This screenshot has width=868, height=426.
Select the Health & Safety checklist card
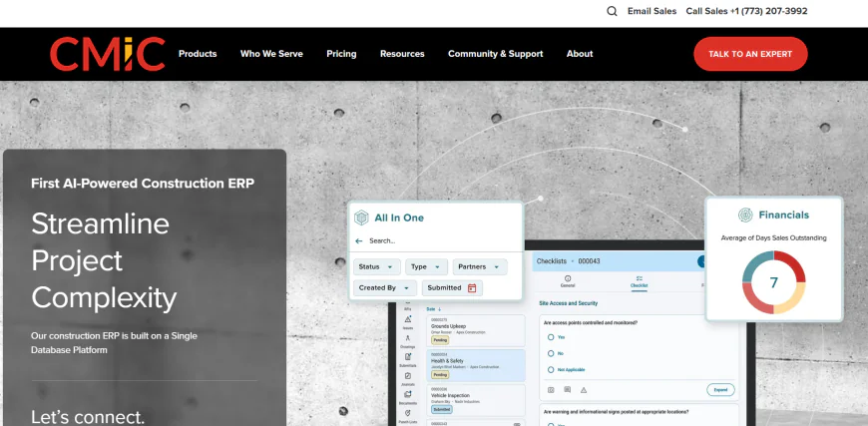click(475, 364)
